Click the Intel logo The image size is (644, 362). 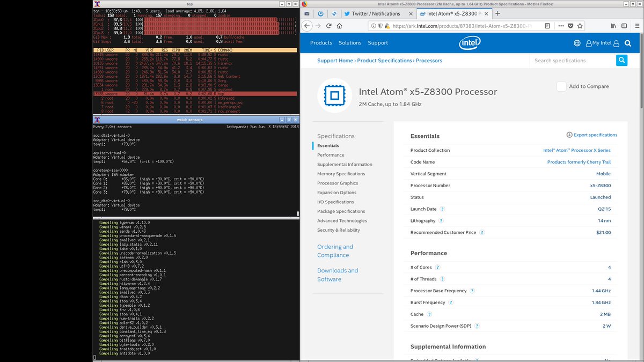click(x=470, y=43)
